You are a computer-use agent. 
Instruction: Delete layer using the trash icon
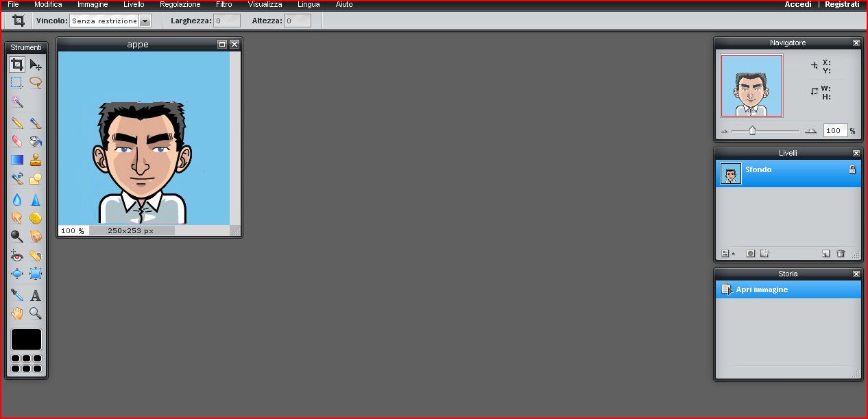841,253
